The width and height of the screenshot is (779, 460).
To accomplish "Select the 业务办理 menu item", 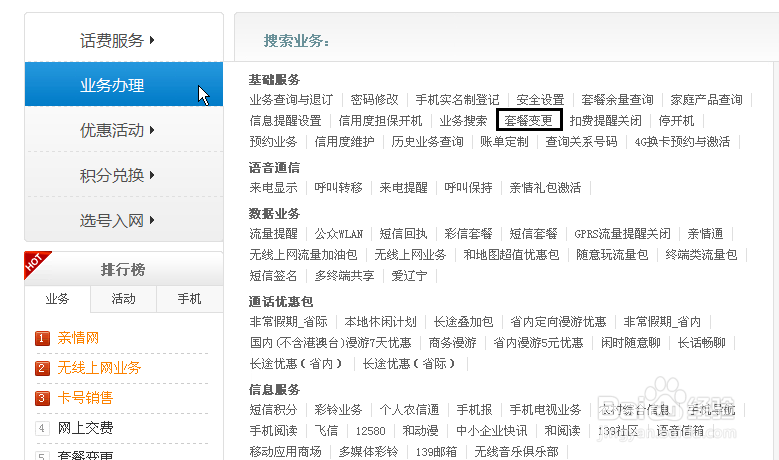I will click(x=124, y=84).
